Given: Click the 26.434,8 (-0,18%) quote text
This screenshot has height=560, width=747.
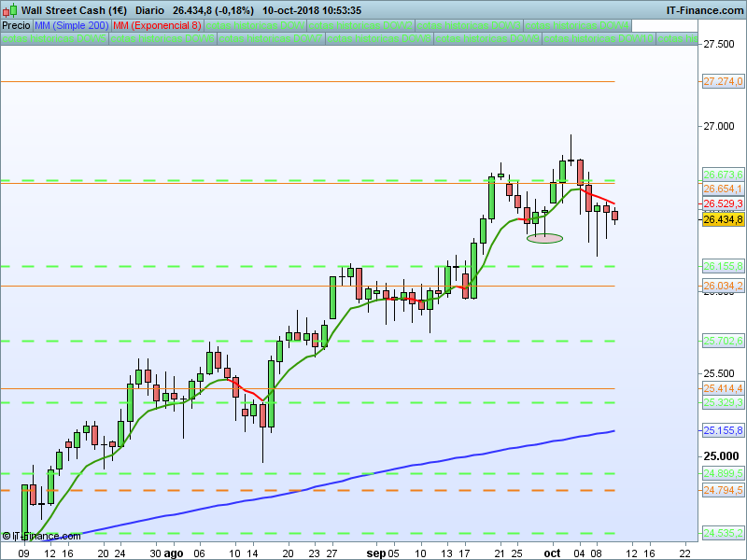Looking at the screenshot, I should [x=213, y=10].
